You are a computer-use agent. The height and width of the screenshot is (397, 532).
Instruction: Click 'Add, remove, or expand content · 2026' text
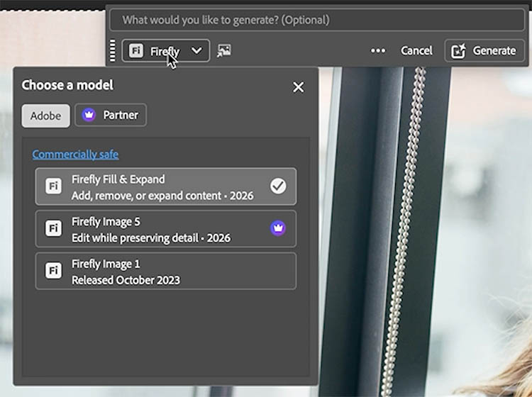coord(162,196)
